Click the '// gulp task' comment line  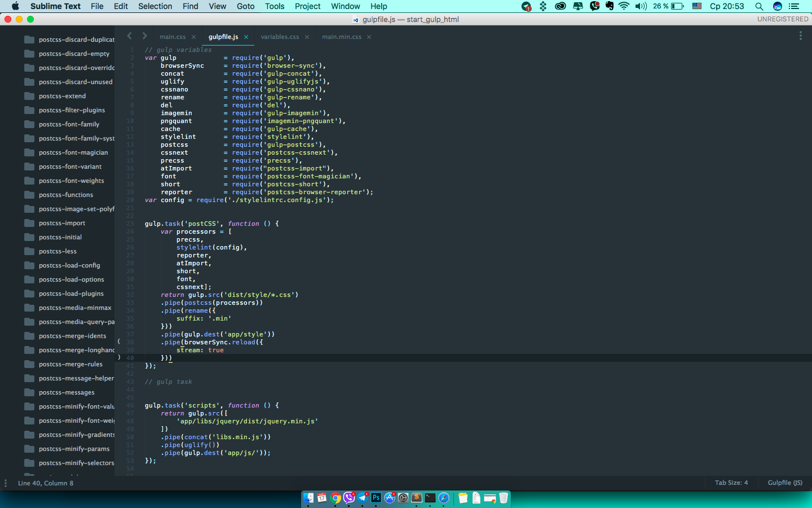[x=169, y=382]
